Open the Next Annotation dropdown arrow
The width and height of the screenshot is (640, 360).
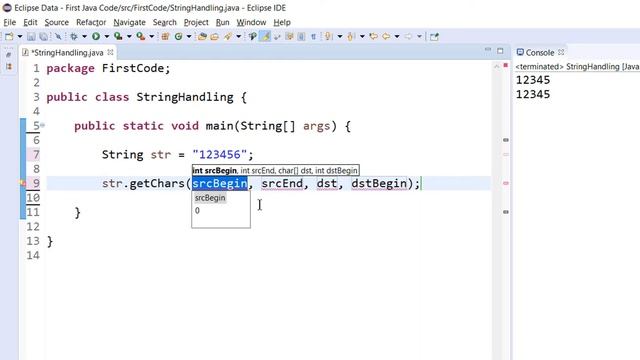coord(340,37)
